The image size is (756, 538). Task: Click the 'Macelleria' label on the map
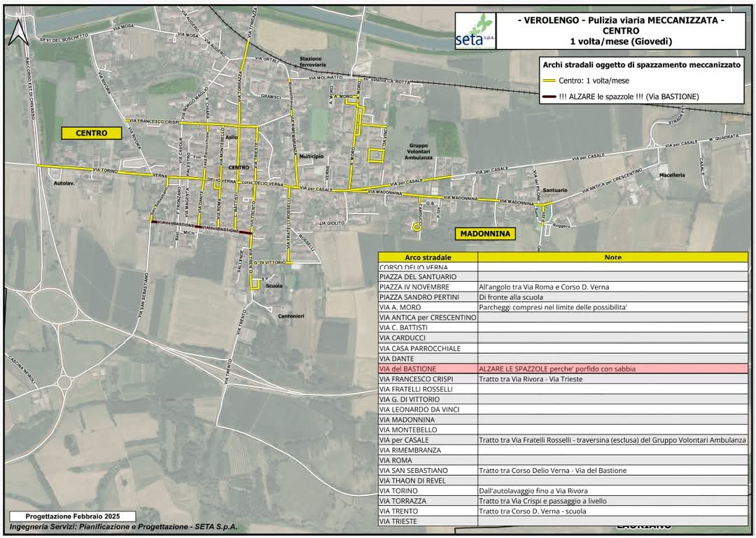click(672, 175)
